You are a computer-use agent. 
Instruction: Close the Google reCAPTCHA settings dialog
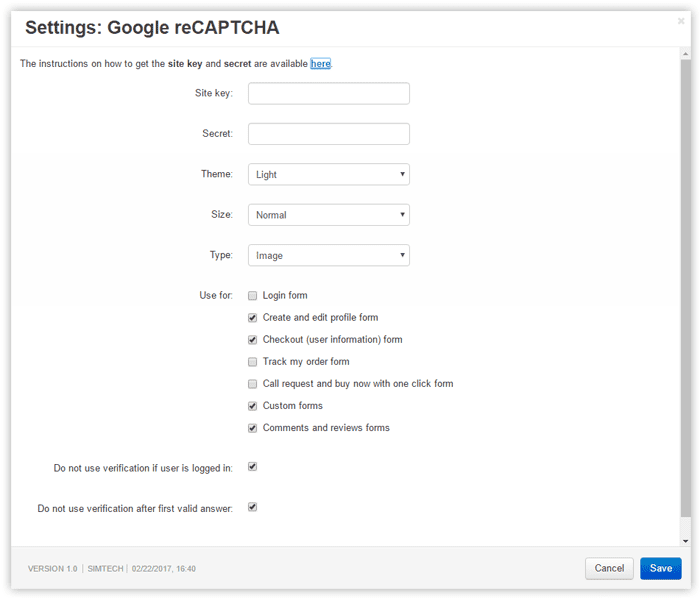click(680, 21)
